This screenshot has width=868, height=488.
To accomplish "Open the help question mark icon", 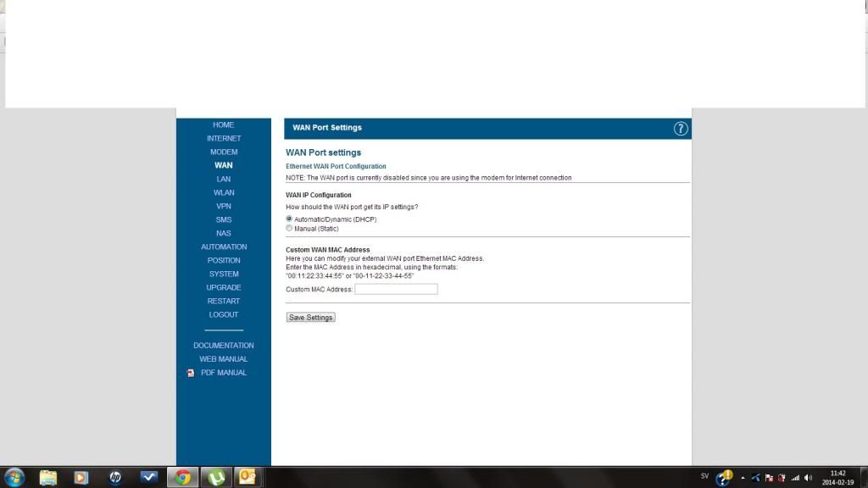I will [x=681, y=129].
